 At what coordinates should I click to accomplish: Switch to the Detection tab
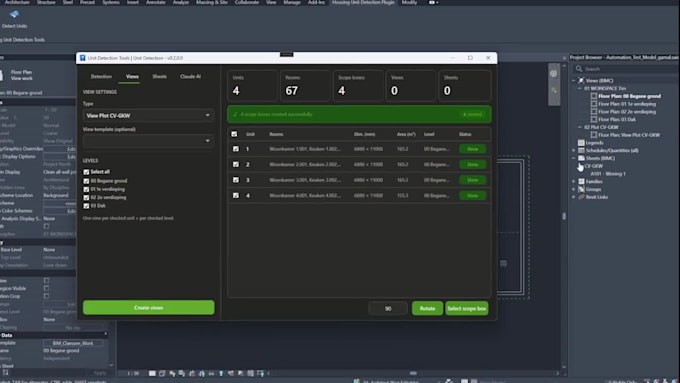(x=101, y=76)
